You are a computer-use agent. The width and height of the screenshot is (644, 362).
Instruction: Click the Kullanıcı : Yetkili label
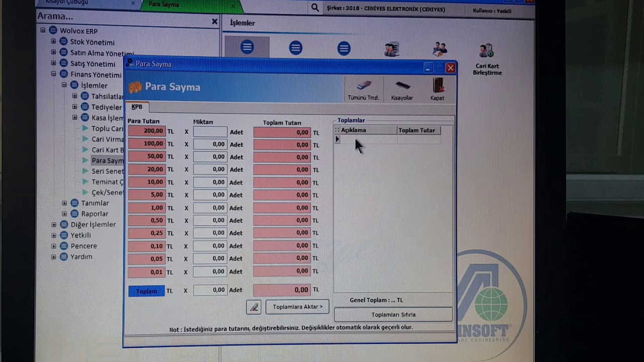click(492, 11)
